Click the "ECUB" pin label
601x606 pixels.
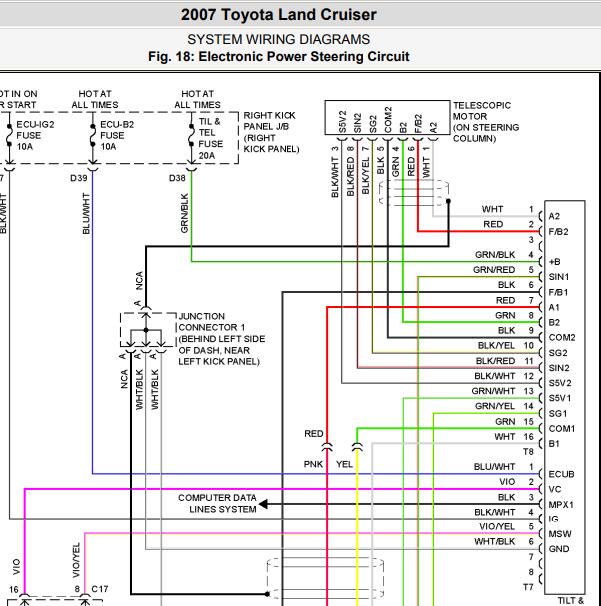(x=561, y=475)
